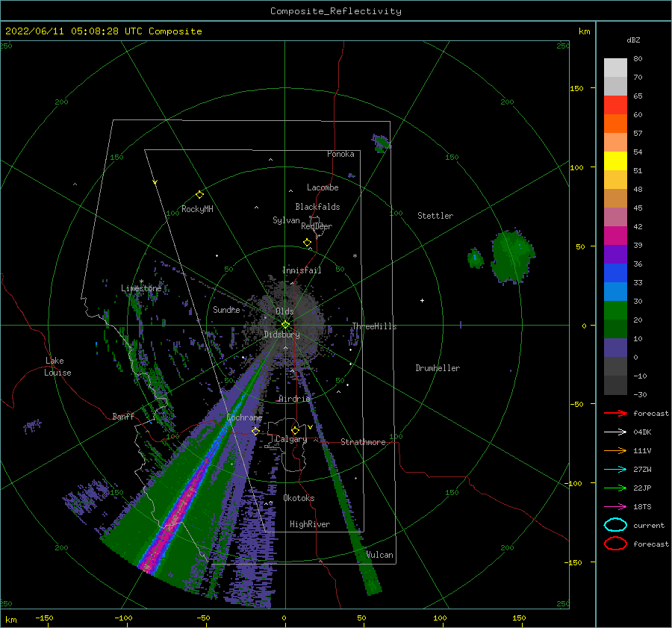Click the Calgary city label

click(291, 439)
